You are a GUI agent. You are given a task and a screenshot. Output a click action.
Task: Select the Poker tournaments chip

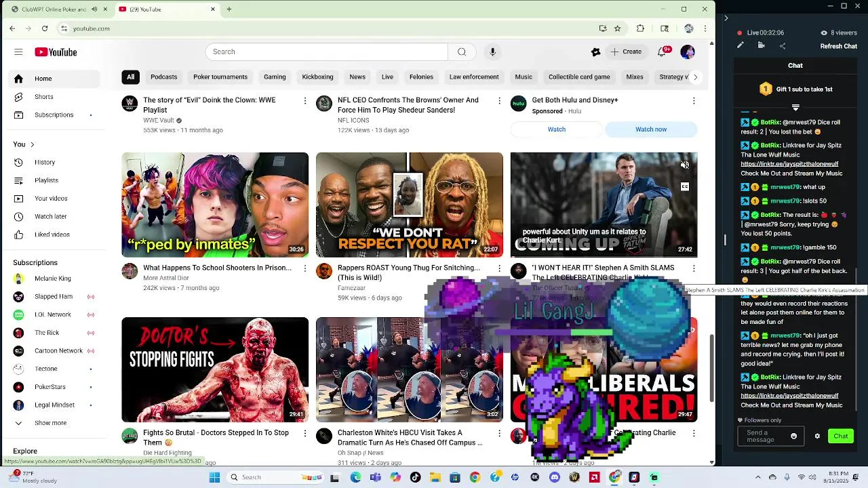tap(220, 77)
